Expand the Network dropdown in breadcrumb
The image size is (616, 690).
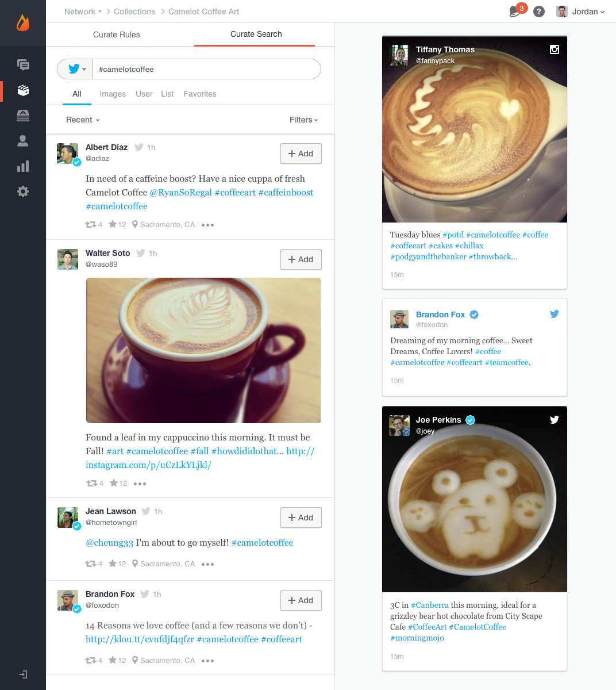(x=83, y=11)
